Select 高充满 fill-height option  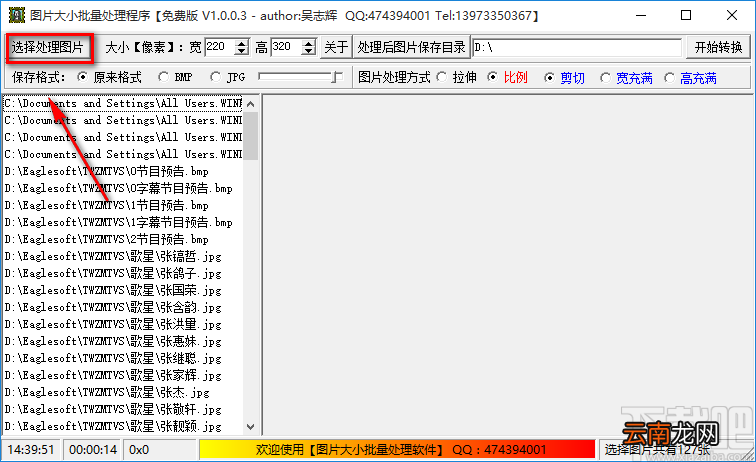tap(690, 78)
